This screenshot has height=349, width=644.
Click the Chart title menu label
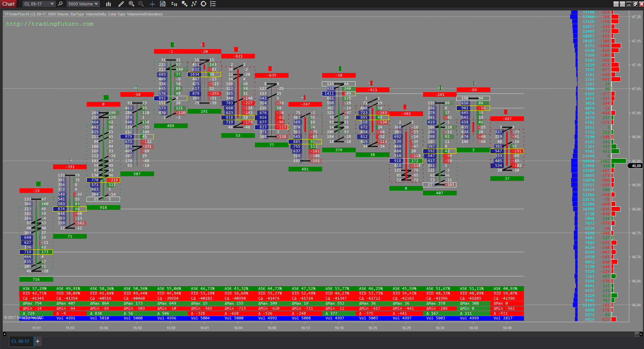point(8,4)
